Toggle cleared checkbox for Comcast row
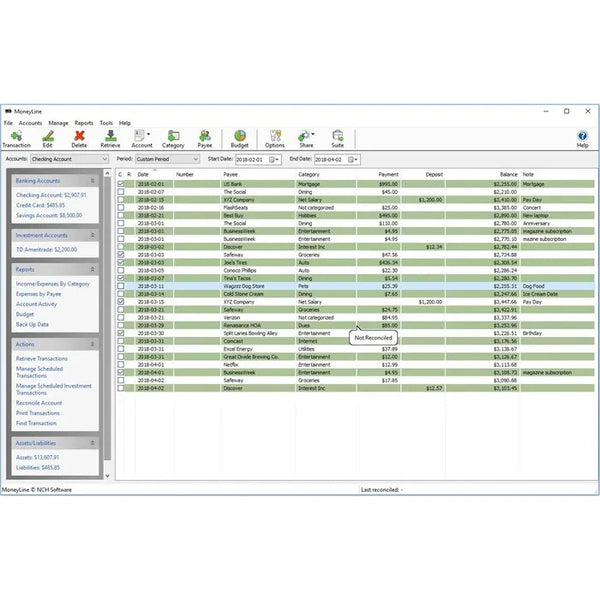Screen dimensions: 600x600 click(121, 341)
